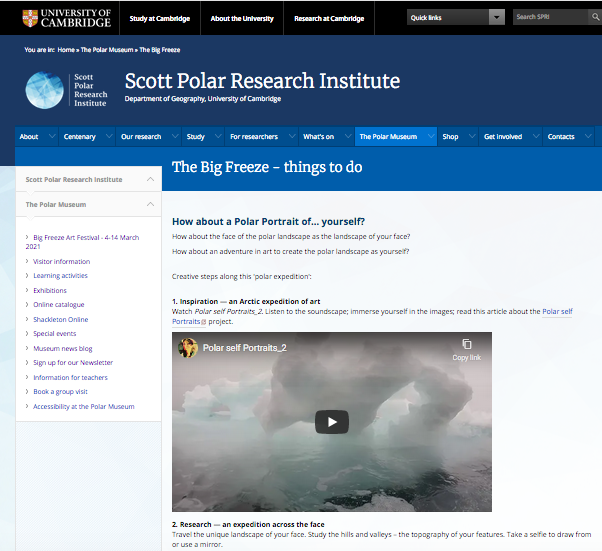Click The Polar Museum breadcrumb link
The width and height of the screenshot is (602, 551).
coord(107,50)
